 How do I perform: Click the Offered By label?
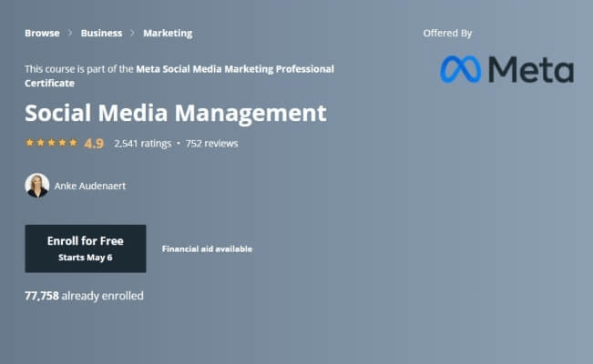click(447, 34)
